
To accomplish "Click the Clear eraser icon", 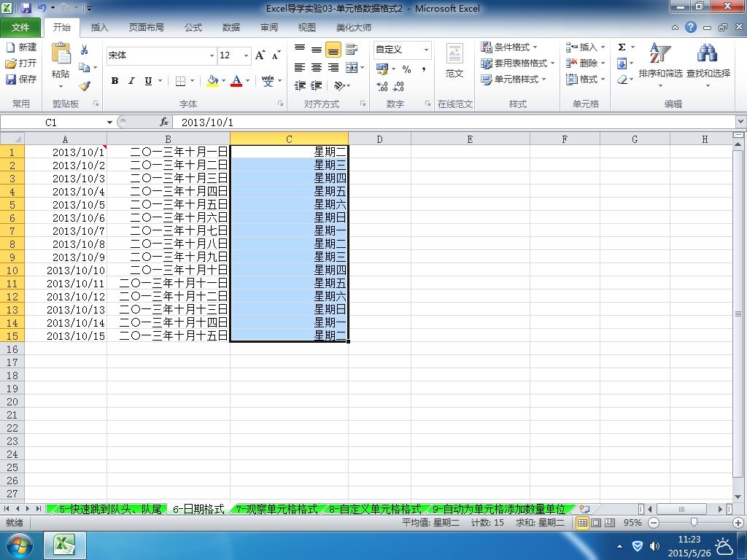I will pyautogui.click(x=622, y=79).
